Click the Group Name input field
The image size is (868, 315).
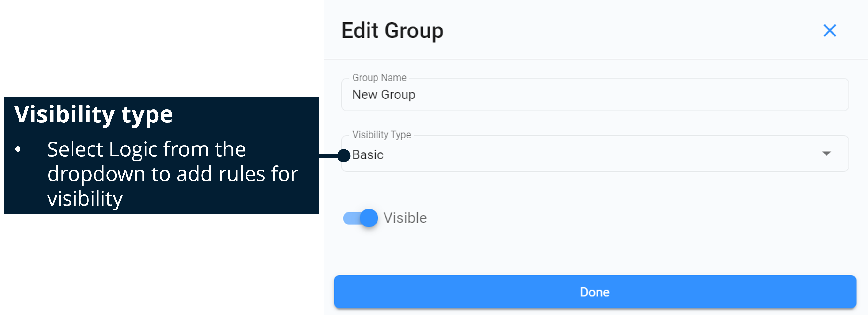(x=573, y=95)
